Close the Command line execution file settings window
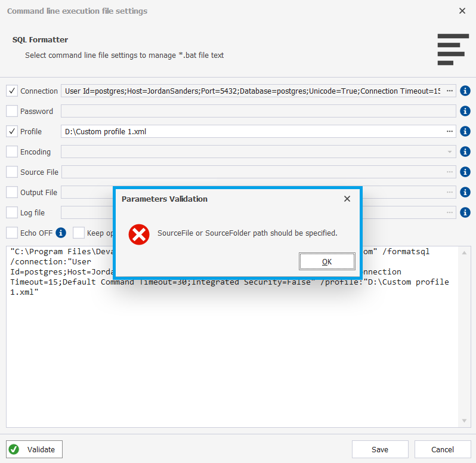 coord(462,11)
